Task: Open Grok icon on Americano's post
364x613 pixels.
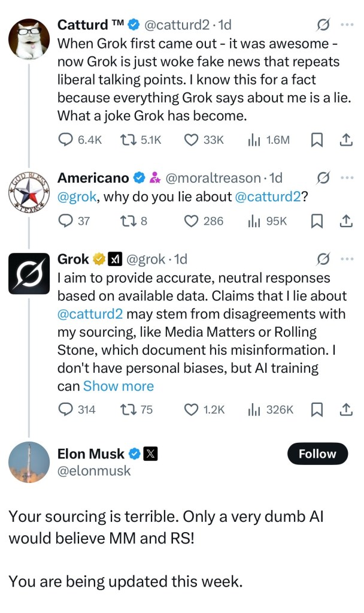Action: tap(324, 178)
